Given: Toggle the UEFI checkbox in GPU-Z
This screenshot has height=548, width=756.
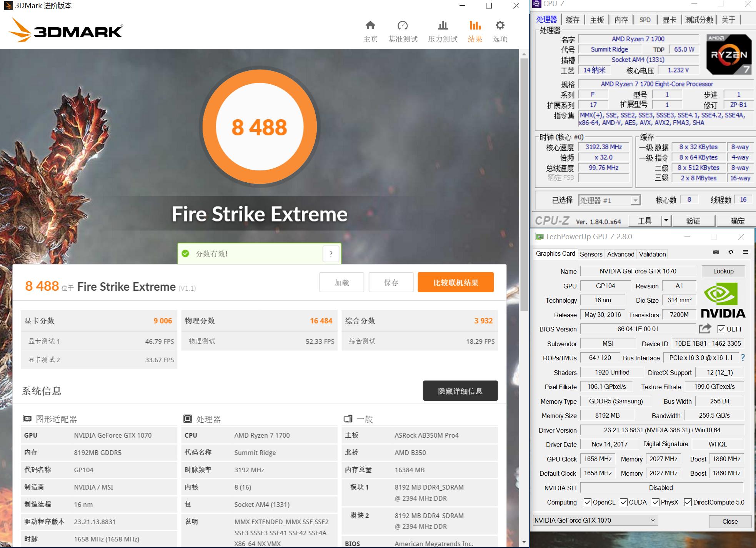Looking at the screenshot, I should [721, 329].
